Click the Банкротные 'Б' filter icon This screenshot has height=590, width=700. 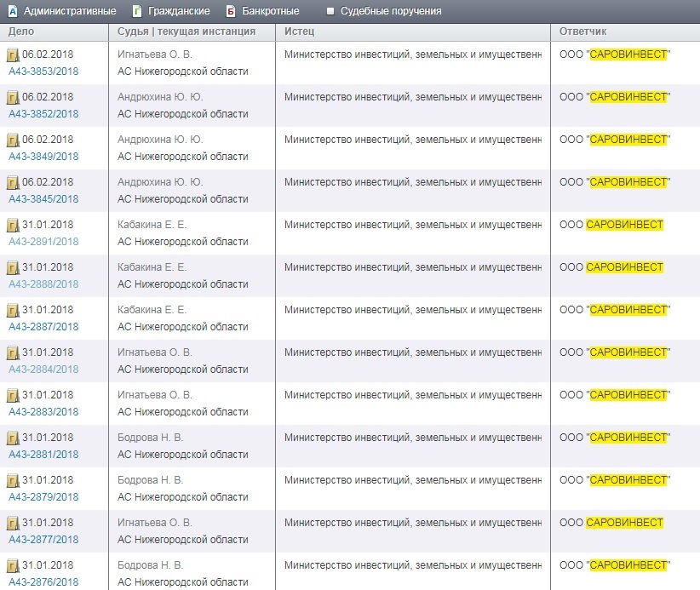[231, 11]
